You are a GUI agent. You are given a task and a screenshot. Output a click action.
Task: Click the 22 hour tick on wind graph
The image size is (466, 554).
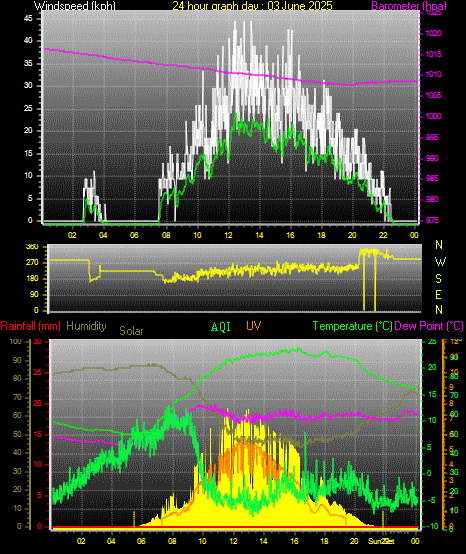click(383, 235)
